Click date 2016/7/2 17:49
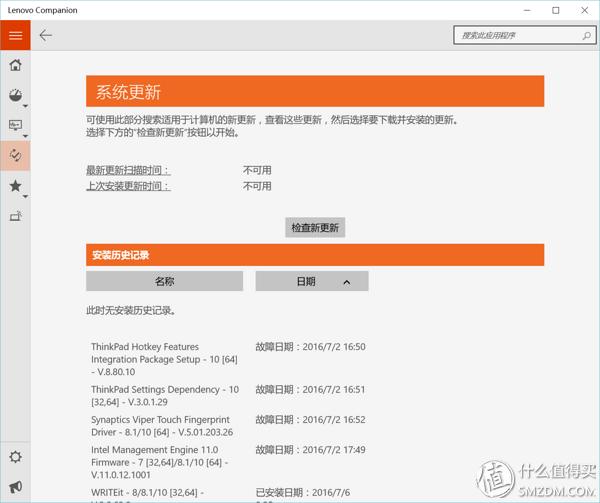Screen dimensions: 600x503 pos(334,450)
